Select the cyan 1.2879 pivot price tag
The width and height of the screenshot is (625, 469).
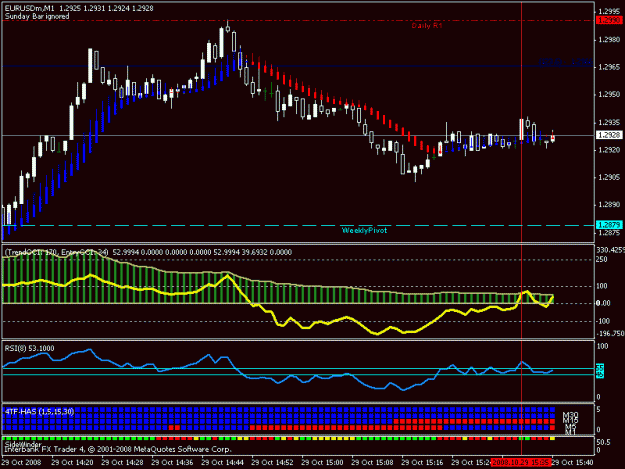609,225
